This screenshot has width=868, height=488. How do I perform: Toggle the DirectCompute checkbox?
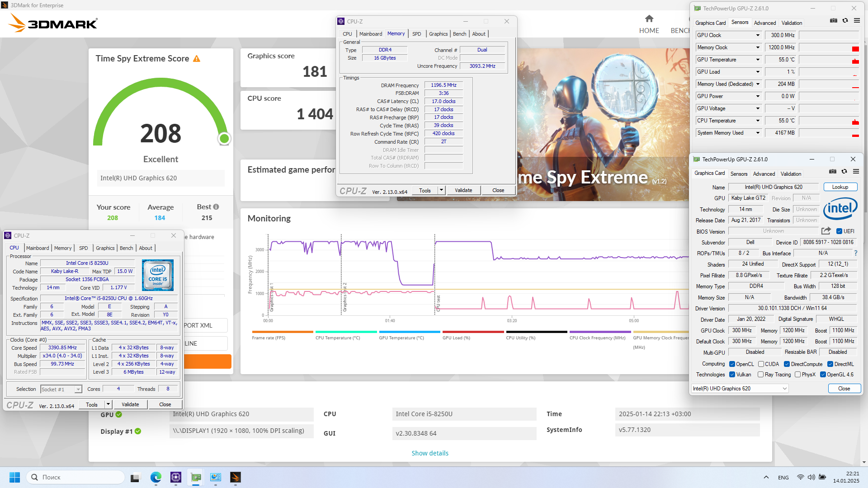click(x=787, y=364)
